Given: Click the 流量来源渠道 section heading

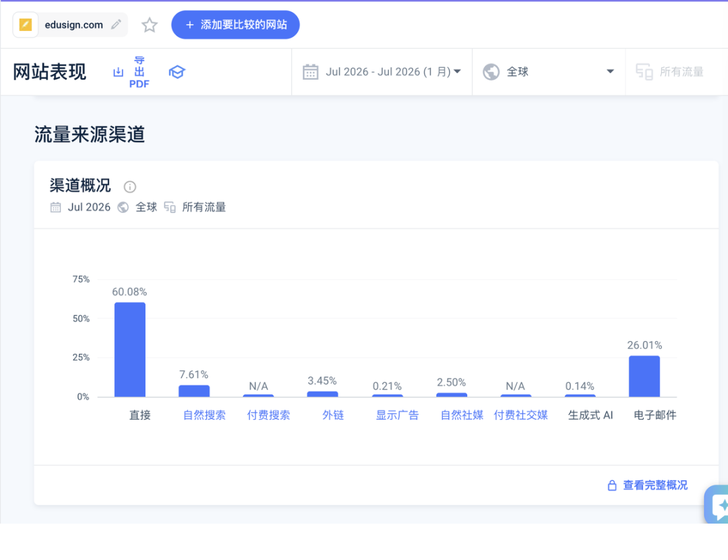Looking at the screenshot, I should pos(90,134).
